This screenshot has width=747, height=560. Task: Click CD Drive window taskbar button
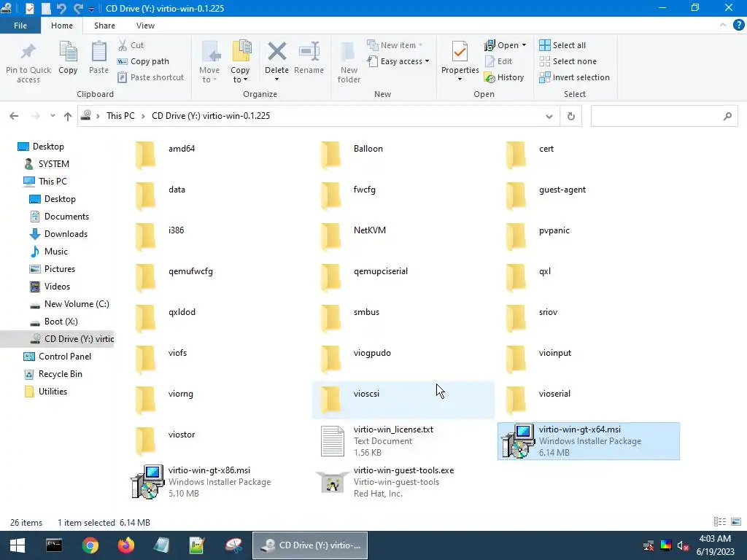(310, 545)
